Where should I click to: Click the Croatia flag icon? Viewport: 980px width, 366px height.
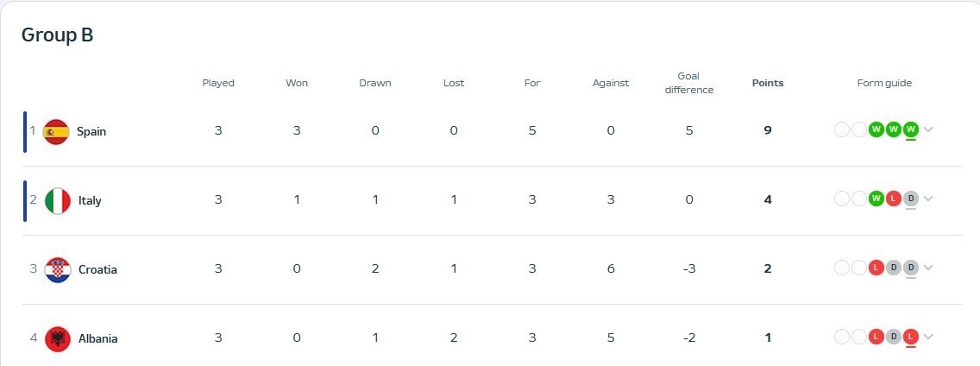57,269
